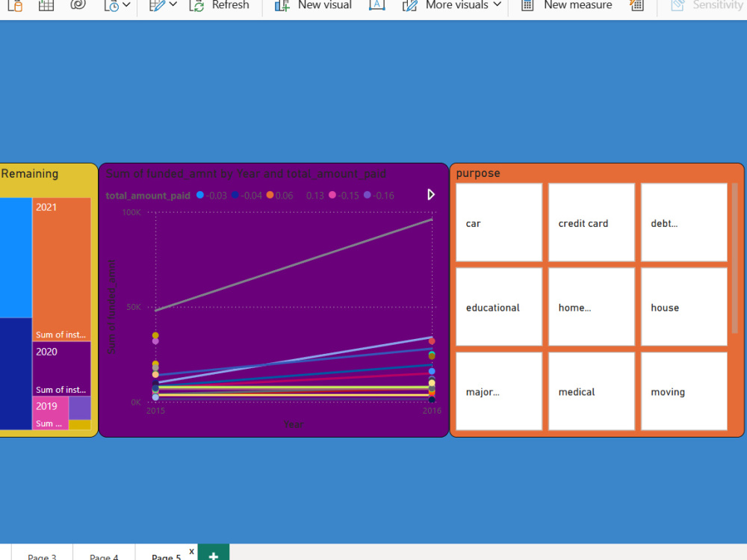The width and height of the screenshot is (747, 560).
Task: Expand the Recent sources dropdown arrow
Action: [x=127, y=4]
